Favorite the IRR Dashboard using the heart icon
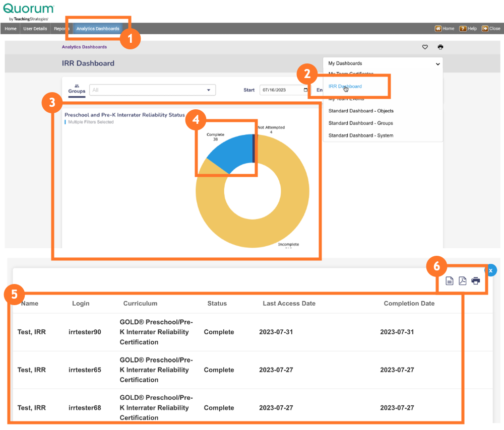Image resolution: width=504 pixels, height=430 pixels. tap(425, 47)
